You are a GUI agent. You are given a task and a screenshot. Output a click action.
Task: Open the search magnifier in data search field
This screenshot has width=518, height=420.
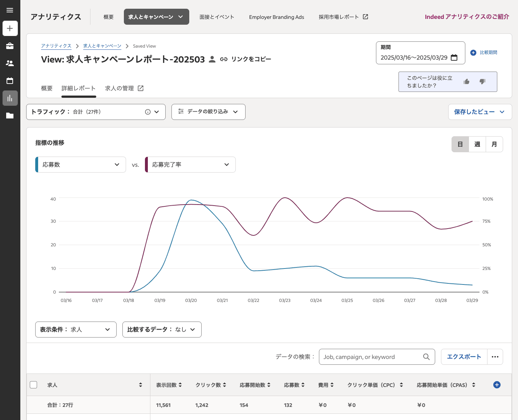[426, 357]
